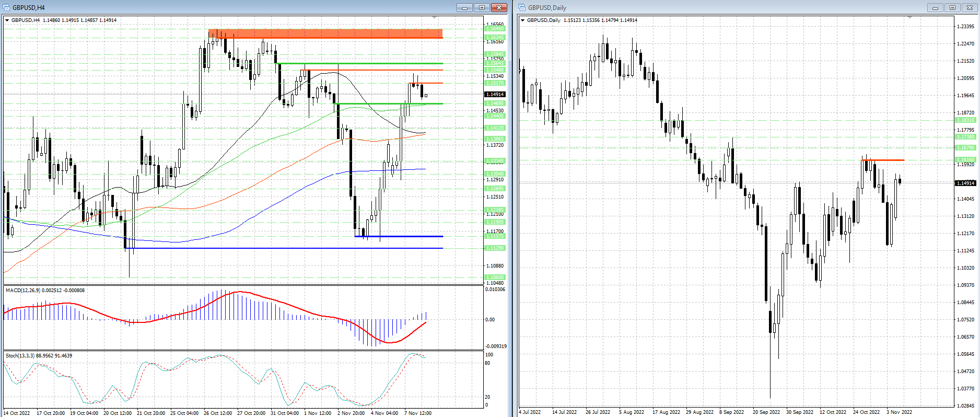This screenshot has height=417, width=980.
Task: Close the GBPUSD,Daily chart window
Action: click(x=970, y=7)
